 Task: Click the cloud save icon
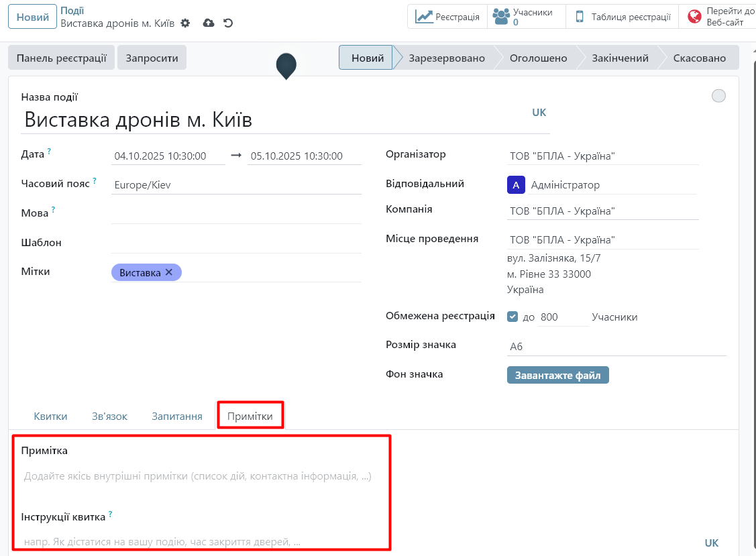[209, 23]
